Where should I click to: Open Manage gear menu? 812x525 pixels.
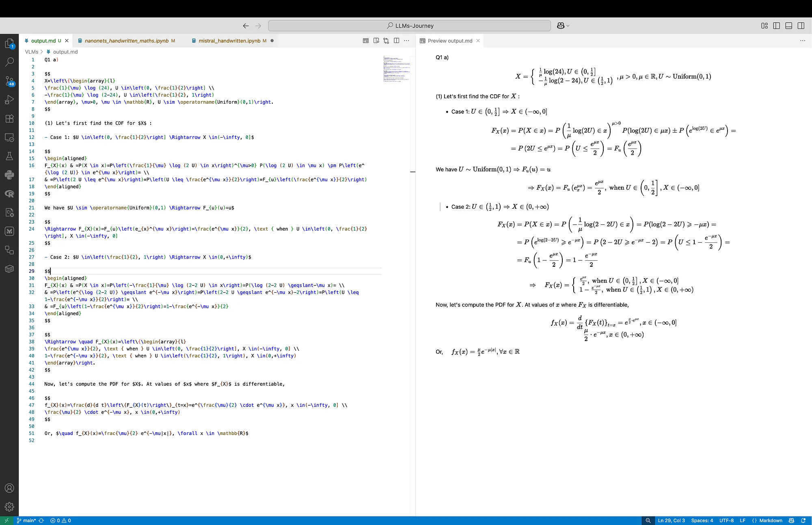tap(9, 507)
